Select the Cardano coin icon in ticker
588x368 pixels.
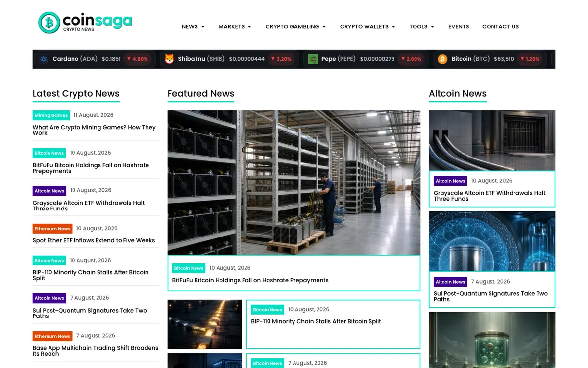[44, 59]
